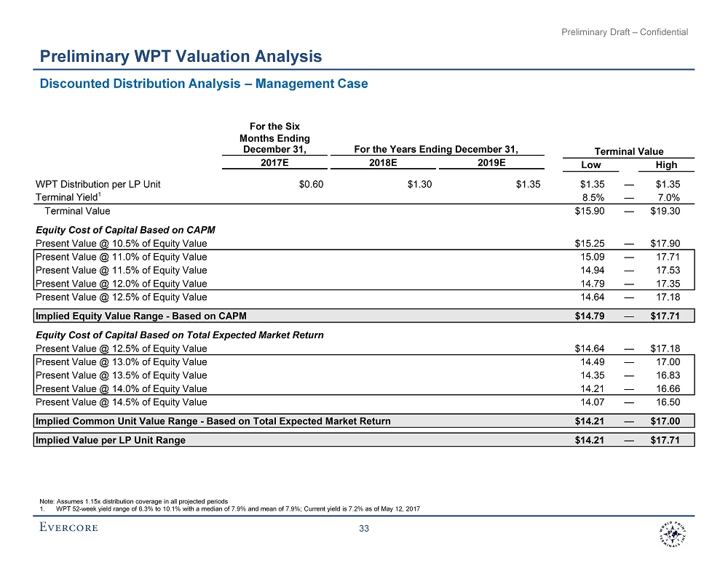Click page number 33 in footer
Screen dimensions: 728x563
pyautogui.click(x=365, y=529)
